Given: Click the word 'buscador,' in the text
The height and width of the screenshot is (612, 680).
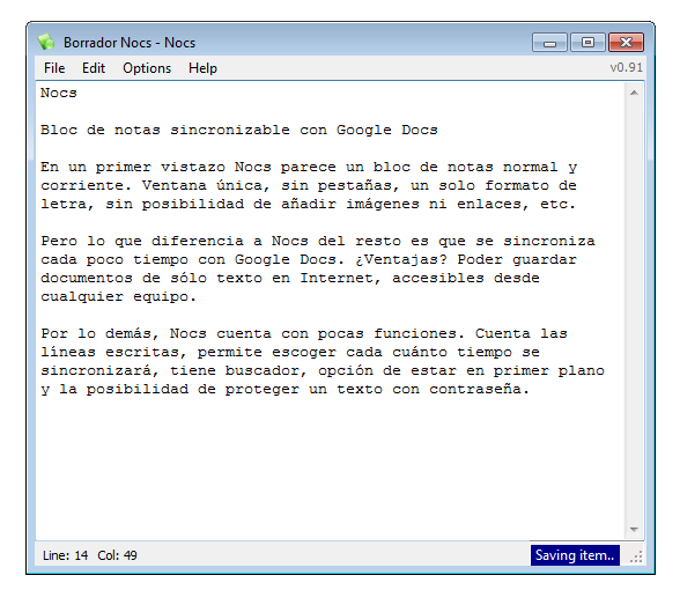Looking at the screenshot, I should coord(266,371).
